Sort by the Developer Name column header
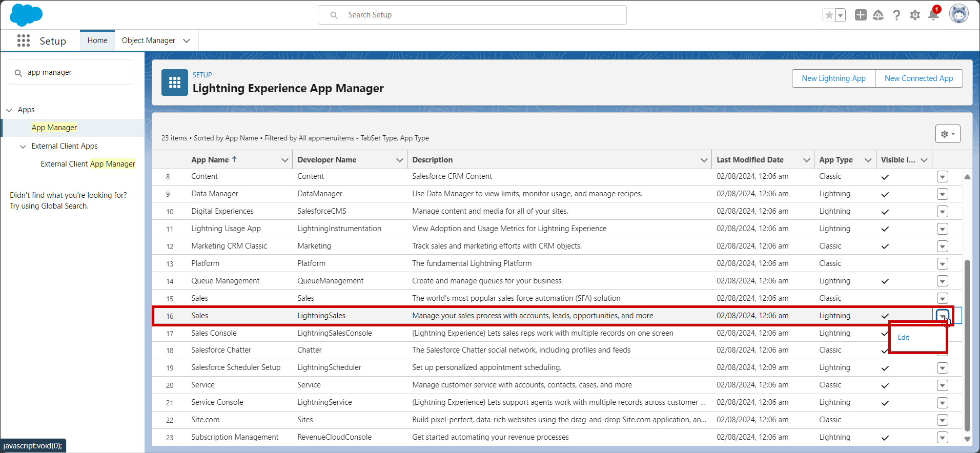Viewport: 980px width, 453px height. [326, 160]
